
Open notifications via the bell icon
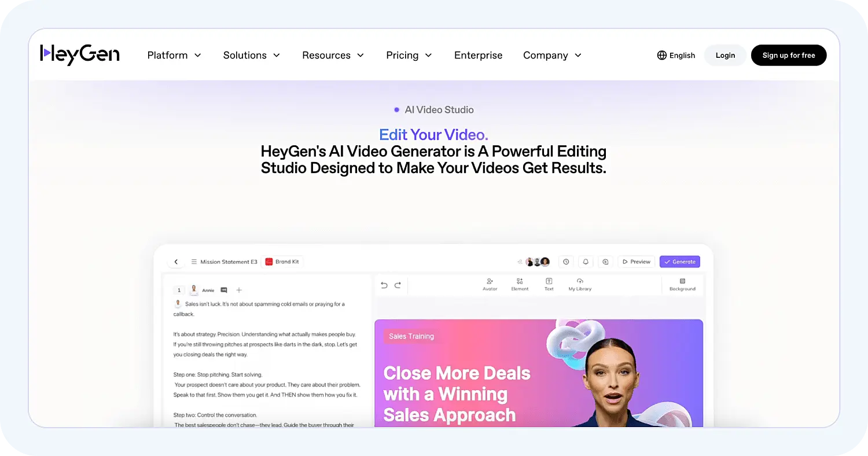586,262
